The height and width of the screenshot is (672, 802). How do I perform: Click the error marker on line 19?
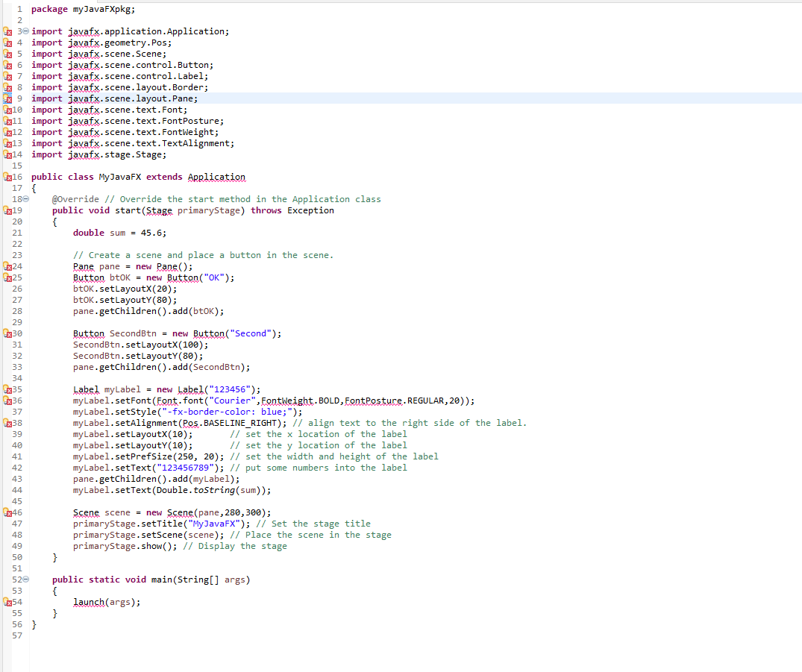pyautogui.click(x=7, y=211)
